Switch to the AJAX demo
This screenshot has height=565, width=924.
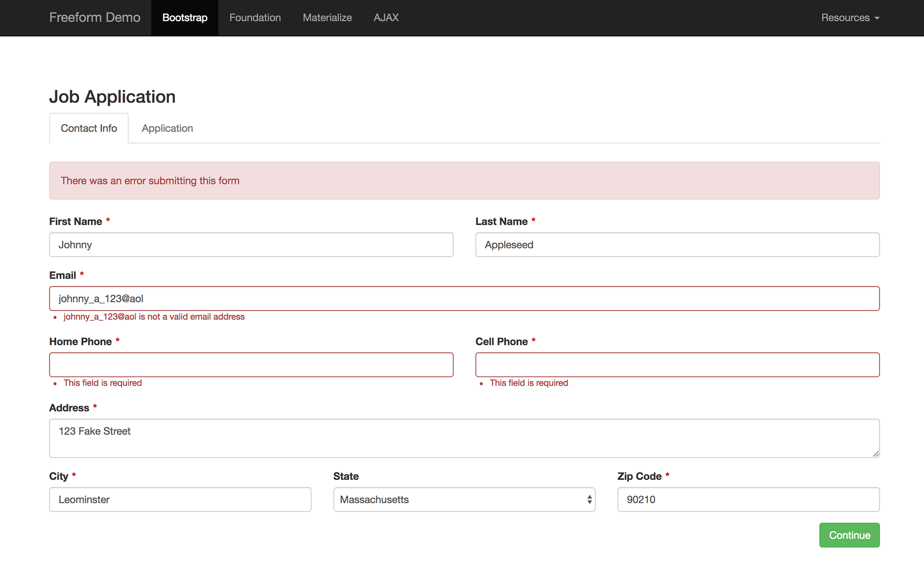(x=386, y=18)
